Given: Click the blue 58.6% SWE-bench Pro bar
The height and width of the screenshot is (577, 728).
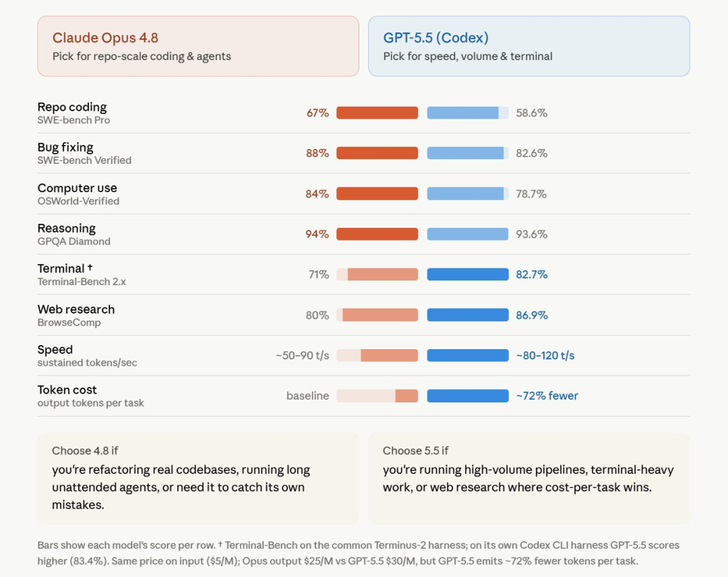Looking at the screenshot, I should 468,113.
